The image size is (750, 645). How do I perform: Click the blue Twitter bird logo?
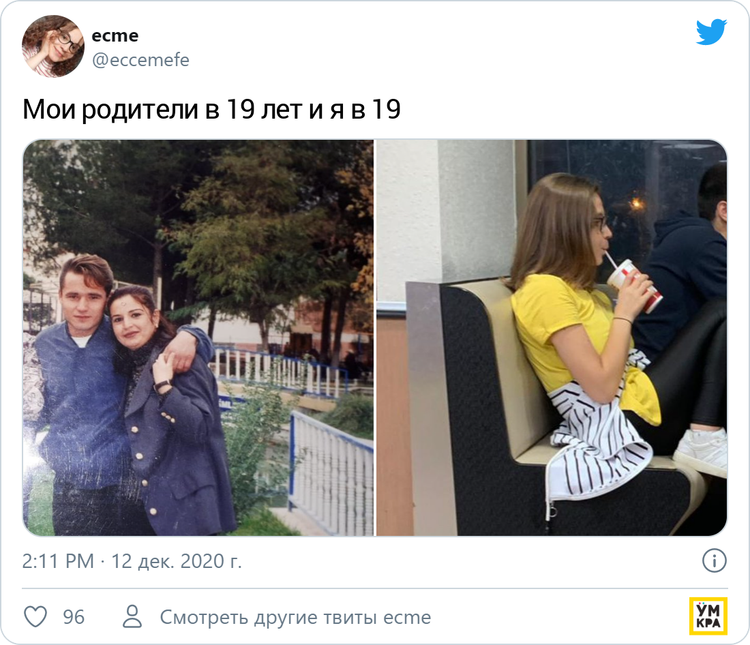711,32
